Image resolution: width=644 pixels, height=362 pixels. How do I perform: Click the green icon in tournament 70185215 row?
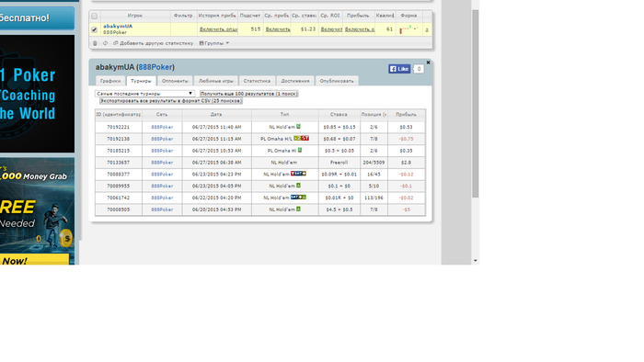[x=300, y=150]
